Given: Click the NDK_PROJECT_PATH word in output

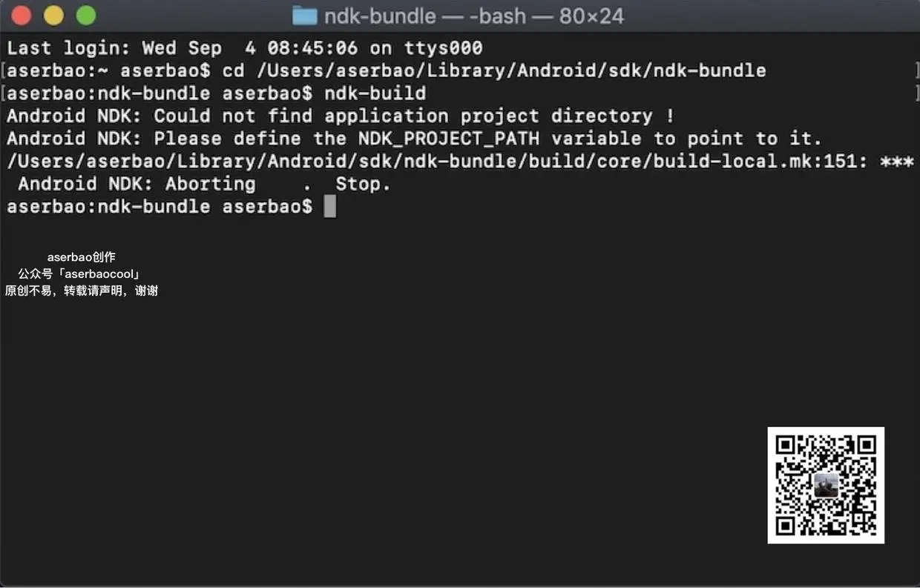Looking at the screenshot, I should [449, 139].
